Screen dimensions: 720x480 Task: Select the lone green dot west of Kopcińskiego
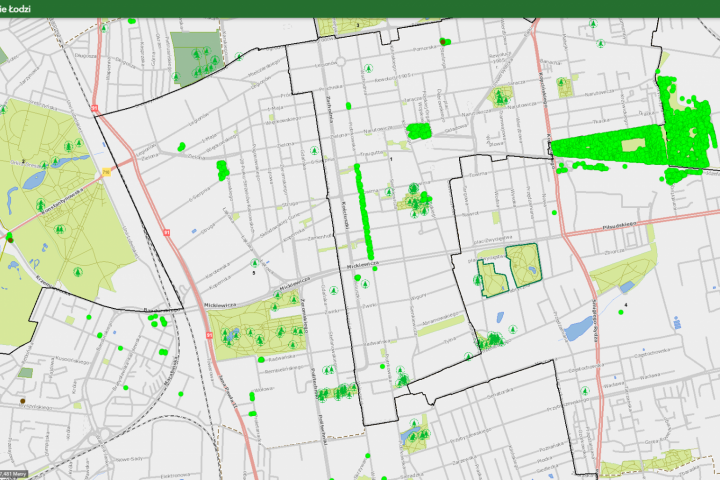554,213
